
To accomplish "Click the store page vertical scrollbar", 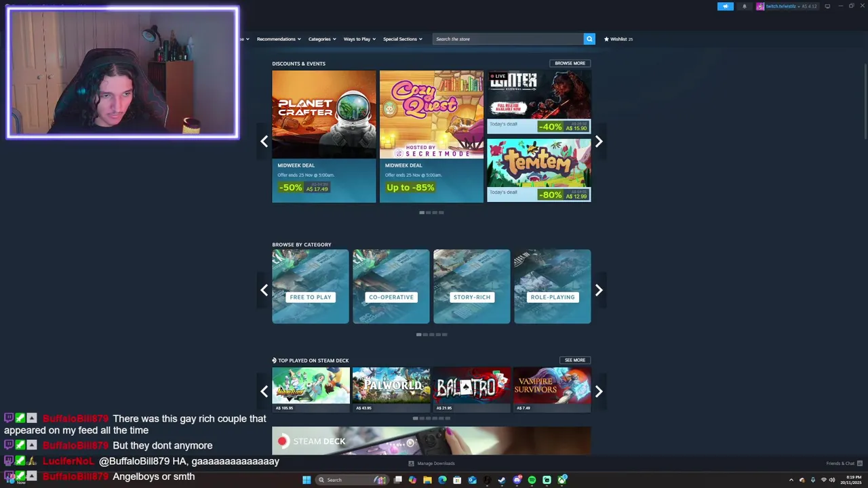I will 865,102.
